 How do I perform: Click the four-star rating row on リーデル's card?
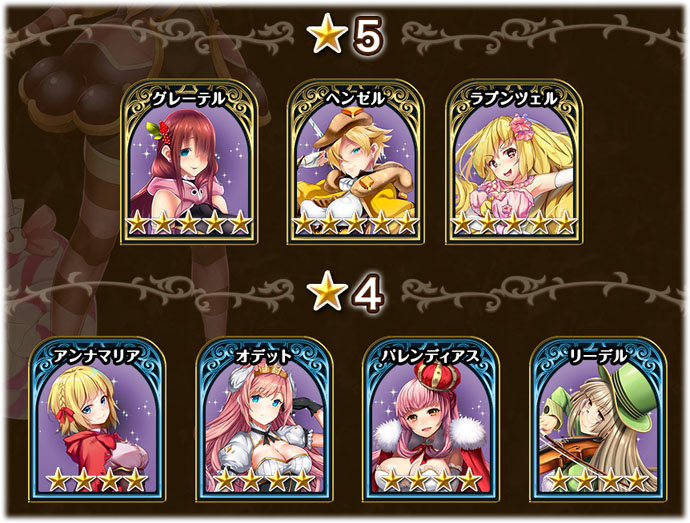[x=598, y=480]
